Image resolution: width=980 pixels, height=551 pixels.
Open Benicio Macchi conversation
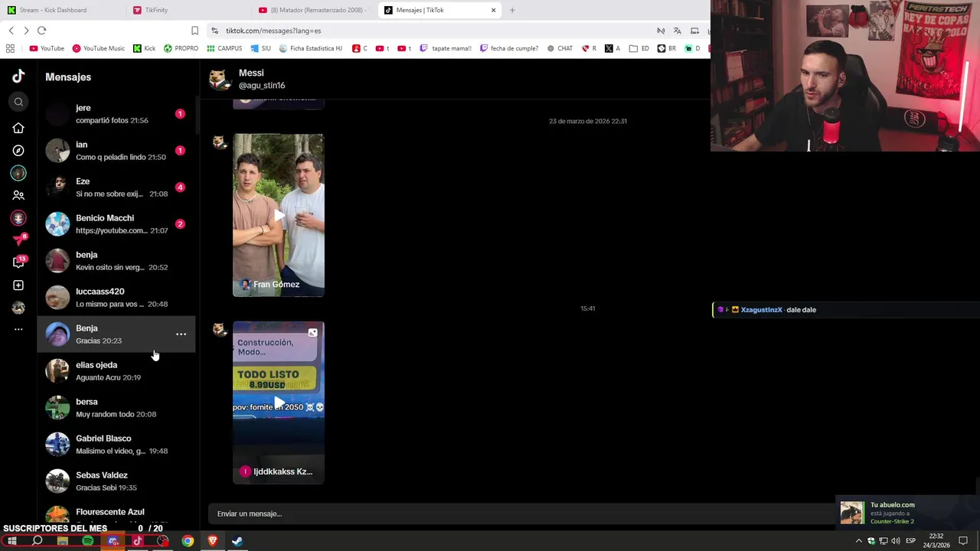(116, 224)
